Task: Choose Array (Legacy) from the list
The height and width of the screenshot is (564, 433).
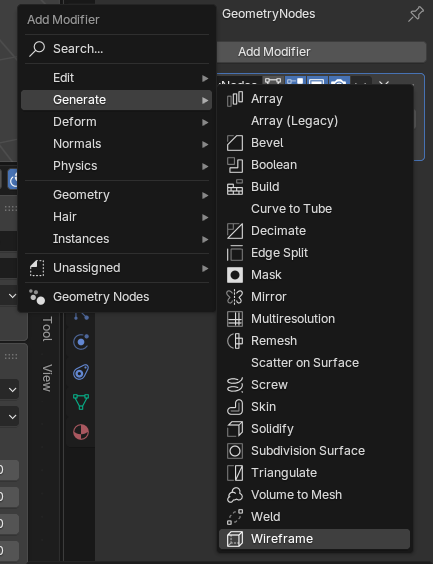Action: [x=314, y=121]
